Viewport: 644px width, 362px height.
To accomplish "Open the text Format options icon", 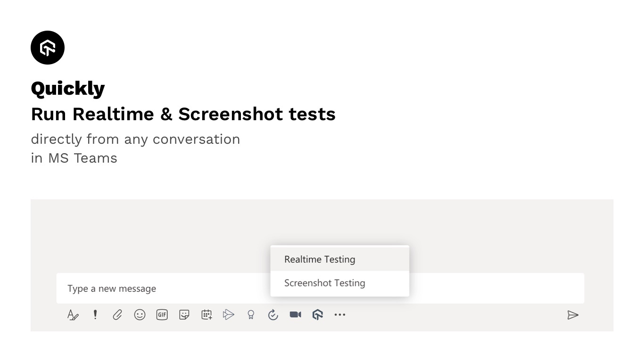I will 73,315.
